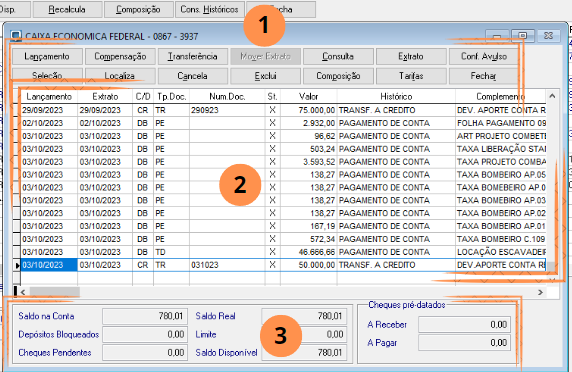Click the Lançamento column header
Image resolution: width=572 pixels, height=372 pixels.
click(49, 97)
